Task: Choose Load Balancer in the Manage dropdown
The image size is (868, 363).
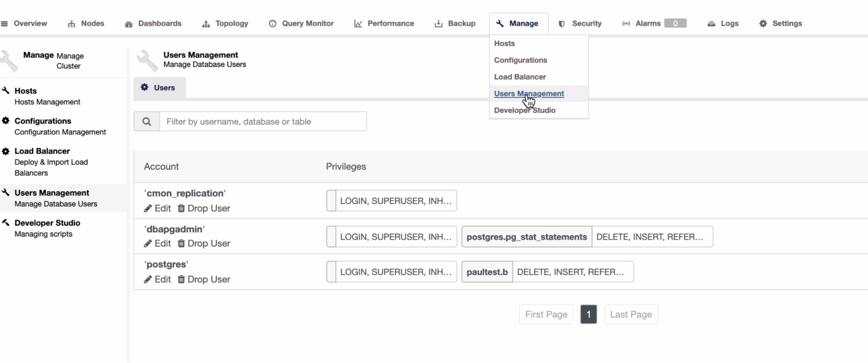Action: click(520, 77)
